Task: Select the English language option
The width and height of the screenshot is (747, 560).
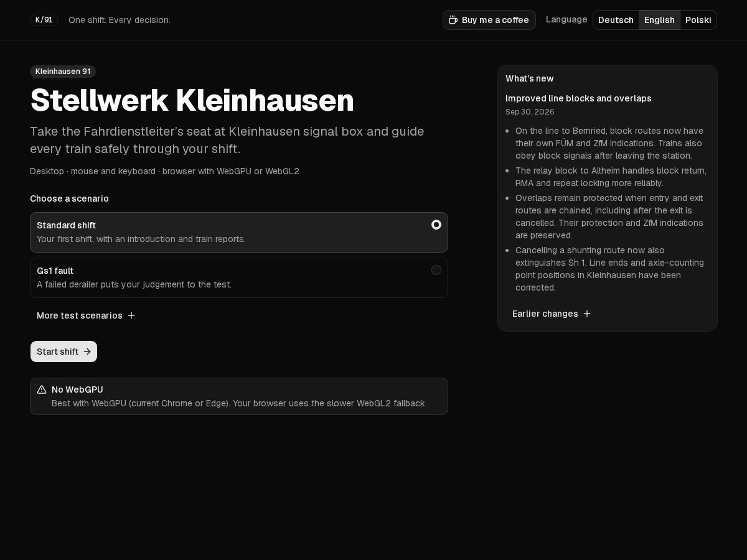Action: 659,20
